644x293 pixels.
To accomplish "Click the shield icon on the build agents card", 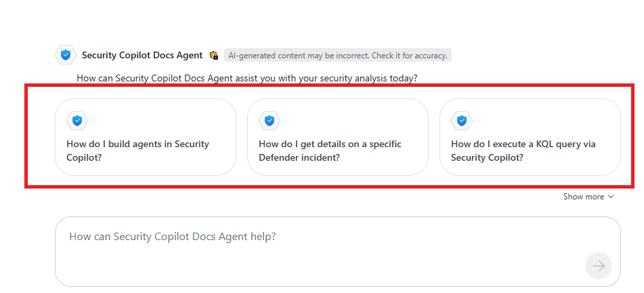I will 77,121.
